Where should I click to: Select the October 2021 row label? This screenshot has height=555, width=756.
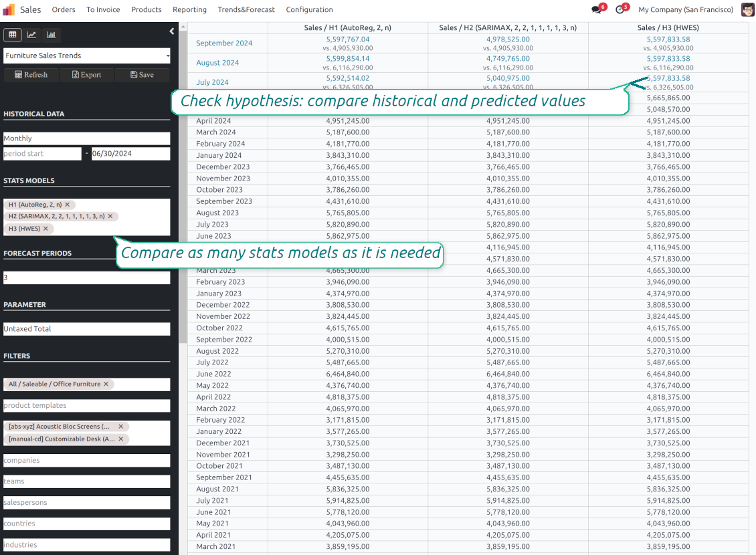click(219, 466)
